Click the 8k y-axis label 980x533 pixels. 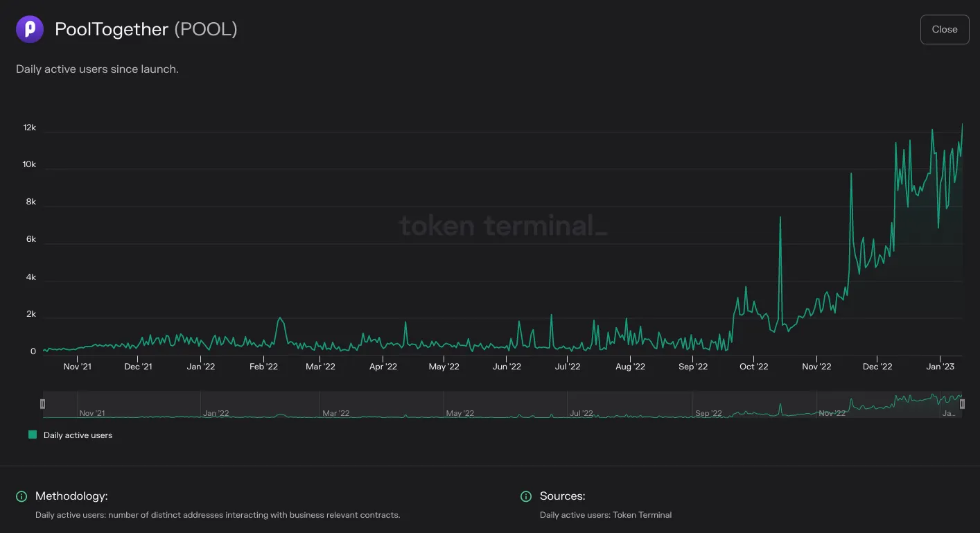pos(31,202)
